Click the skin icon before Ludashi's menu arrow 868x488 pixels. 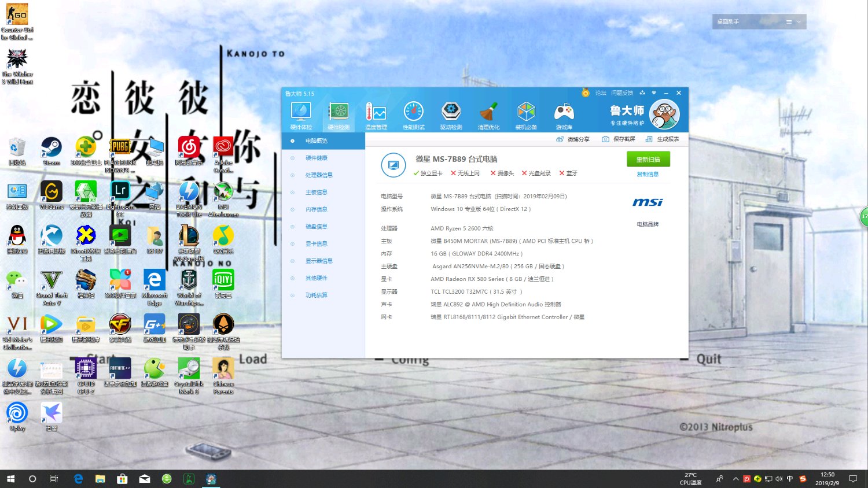click(642, 93)
